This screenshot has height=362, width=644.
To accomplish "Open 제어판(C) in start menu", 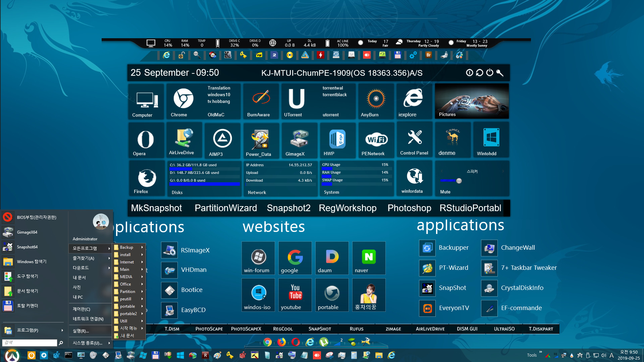I will pos(91,309).
